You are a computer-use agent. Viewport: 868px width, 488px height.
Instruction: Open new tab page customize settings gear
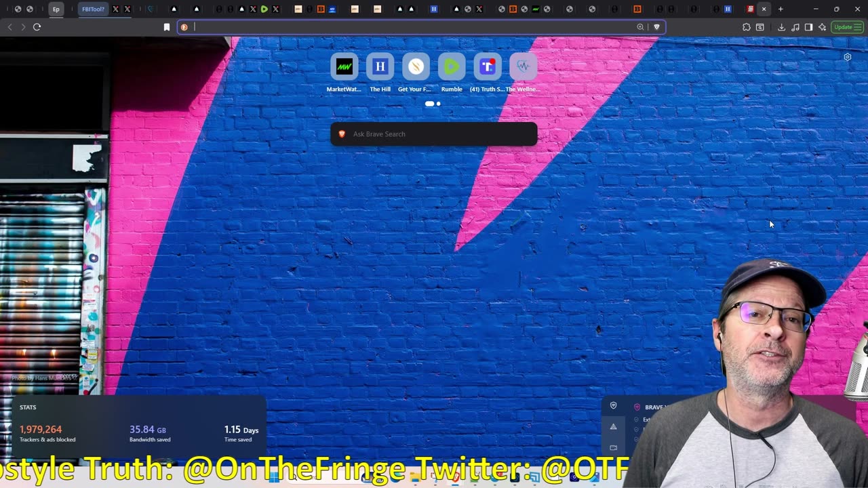847,57
